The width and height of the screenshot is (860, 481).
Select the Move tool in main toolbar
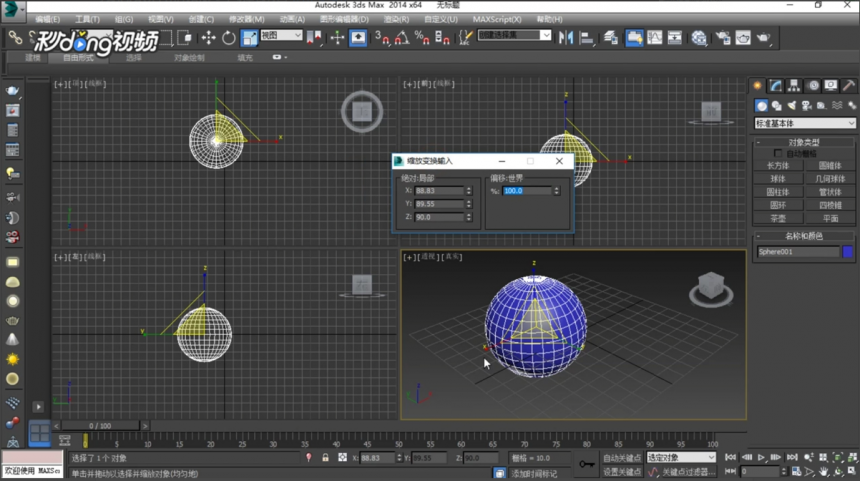(208, 38)
